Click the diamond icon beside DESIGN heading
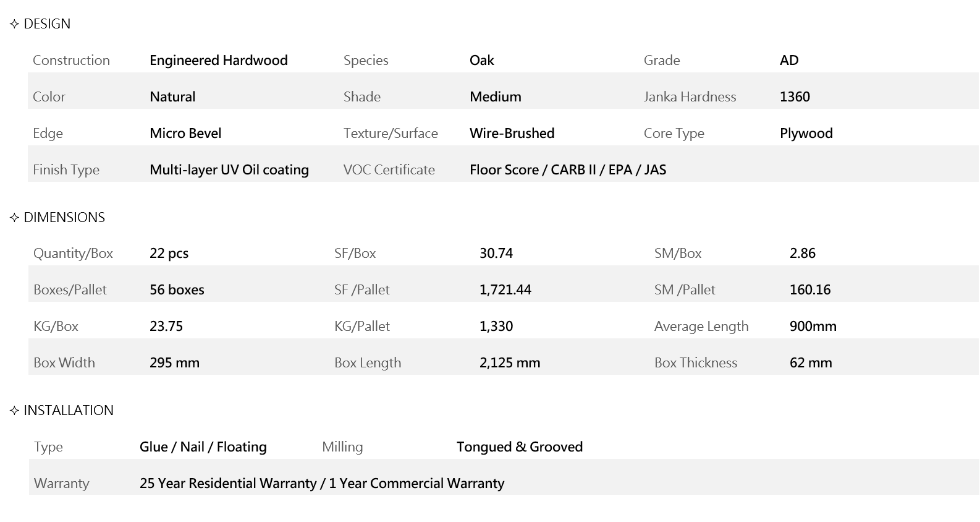The width and height of the screenshot is (980, 522). [15, 24]
